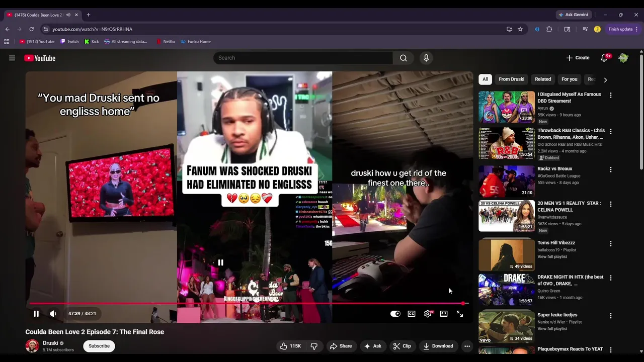Show more filter chips with arrow

tap(605, 79)
